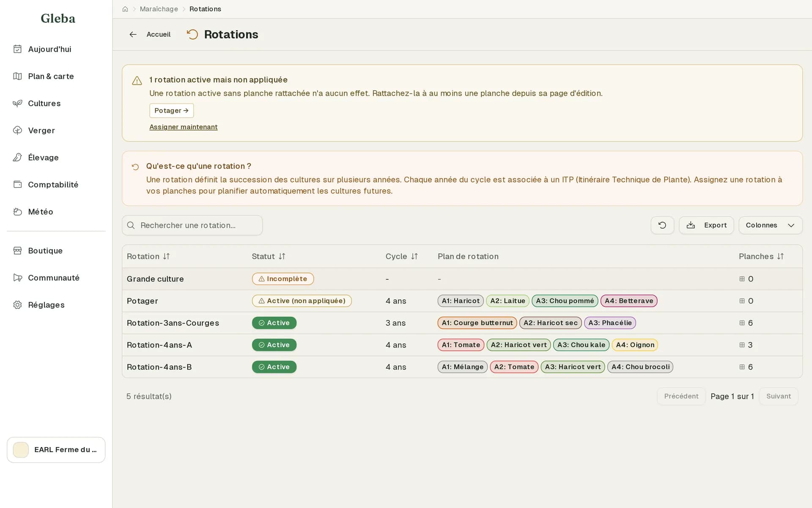Click the A1: Courge butternut tag

coord(477,323)
